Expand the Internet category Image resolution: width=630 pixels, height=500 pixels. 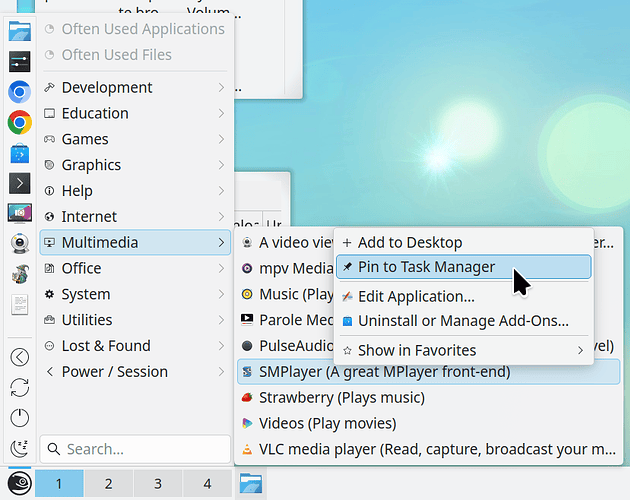point(135,217)
